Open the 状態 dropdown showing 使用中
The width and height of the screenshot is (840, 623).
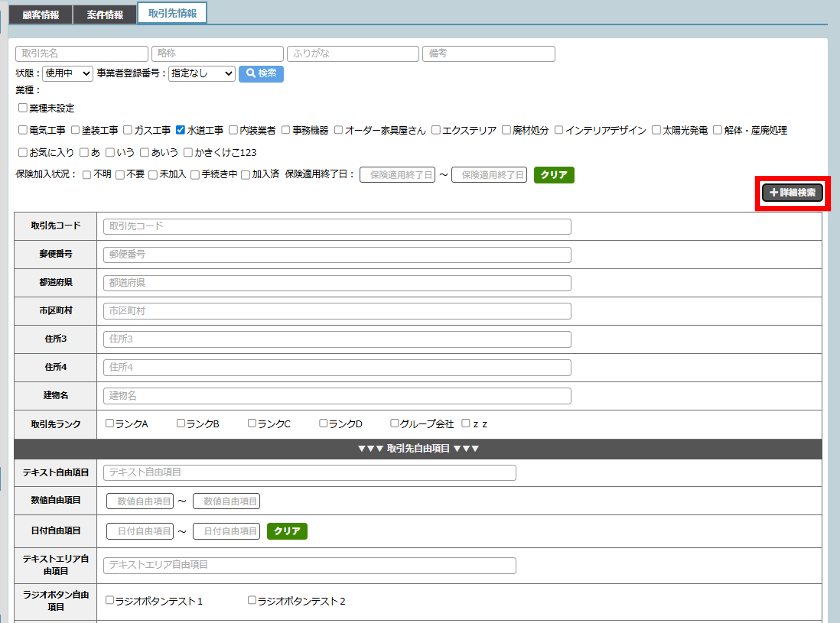pos(68,74)
